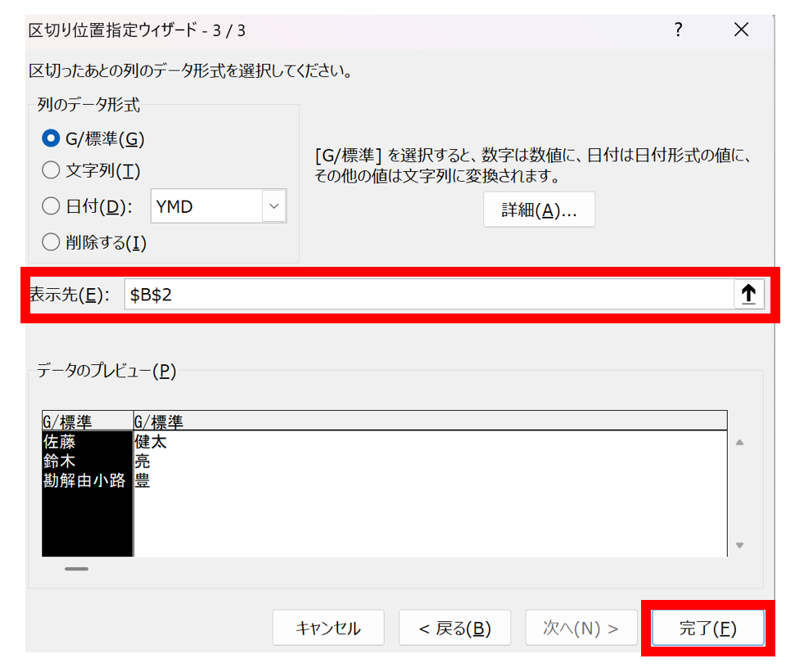Close the text wizard dialog with X

(x=741, y=30)
